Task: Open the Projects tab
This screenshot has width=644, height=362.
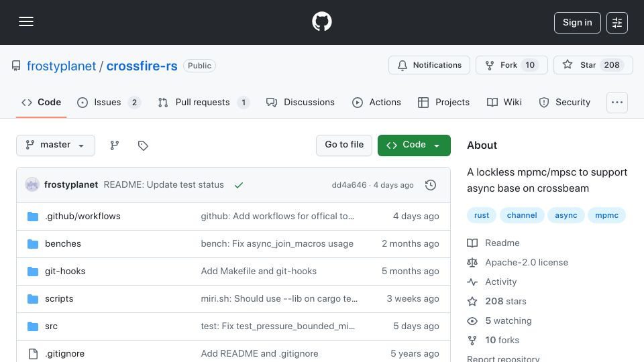Action: tap(443, 102)
